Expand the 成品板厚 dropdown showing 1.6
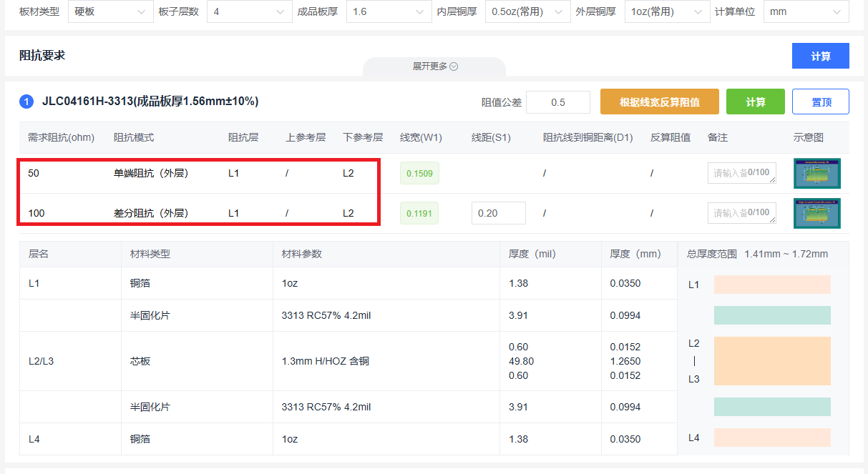 (387, 12)
